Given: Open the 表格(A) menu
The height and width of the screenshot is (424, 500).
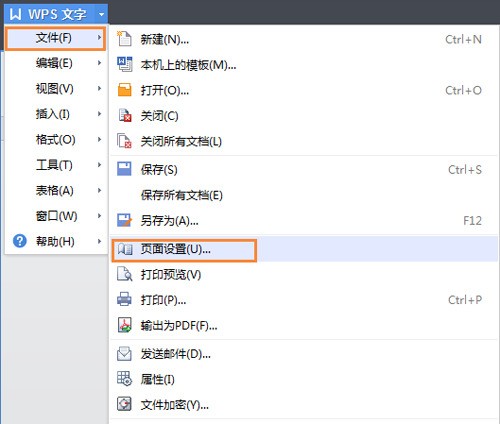Looking at the screenshot, I should [x=56, y=190].
